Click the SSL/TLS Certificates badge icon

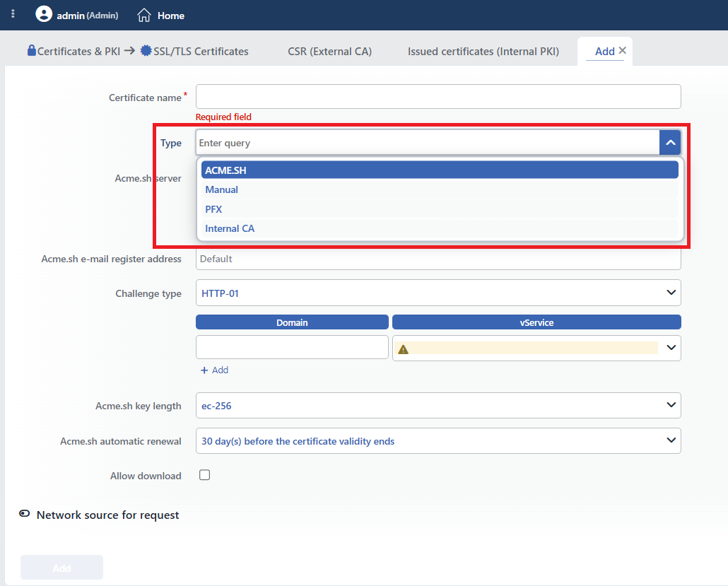pyautogui.click(x=146, y=51)
